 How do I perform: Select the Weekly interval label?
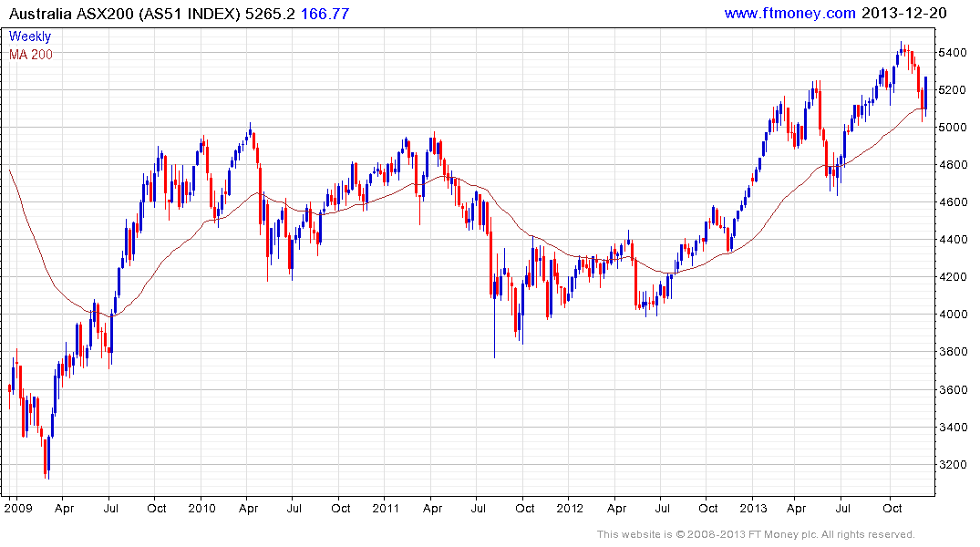(30, 36)
